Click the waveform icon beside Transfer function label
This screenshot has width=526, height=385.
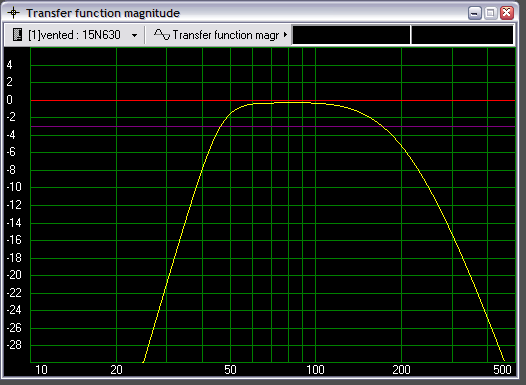(162, 35)
